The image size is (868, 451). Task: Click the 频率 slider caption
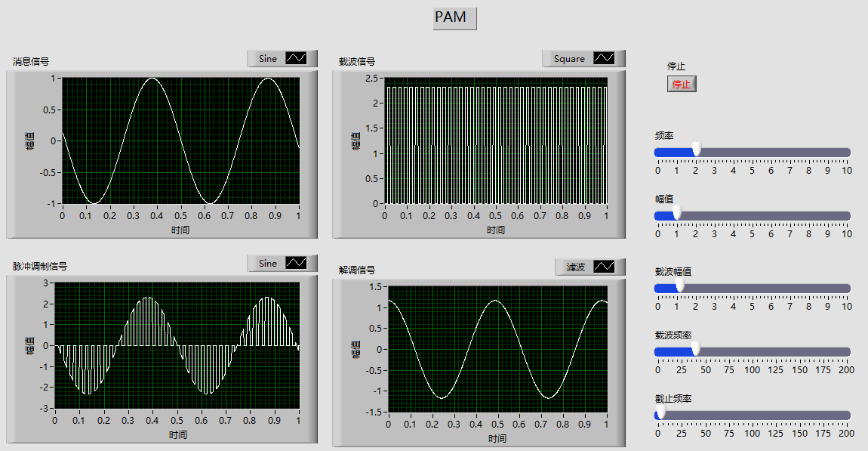[x=664, y=136]
